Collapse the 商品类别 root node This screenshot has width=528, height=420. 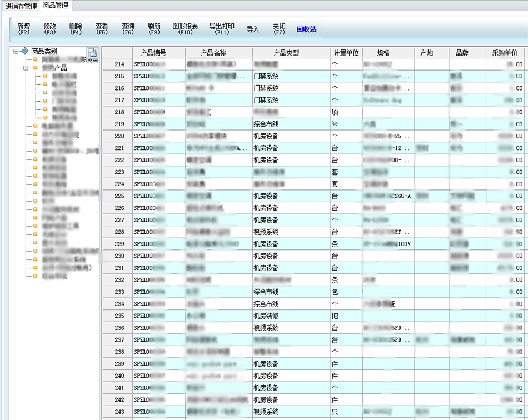16,51
